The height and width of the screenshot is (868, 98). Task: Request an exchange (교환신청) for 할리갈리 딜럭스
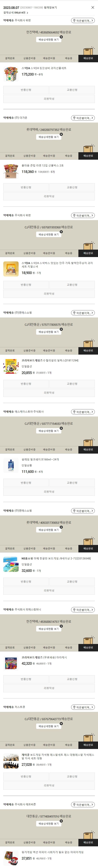(72, 384)
